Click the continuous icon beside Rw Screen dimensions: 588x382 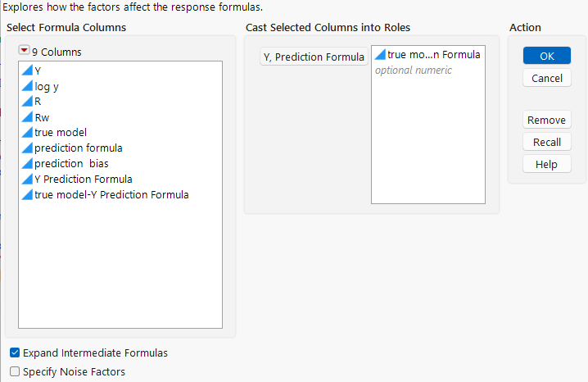(x=27, y=117)
